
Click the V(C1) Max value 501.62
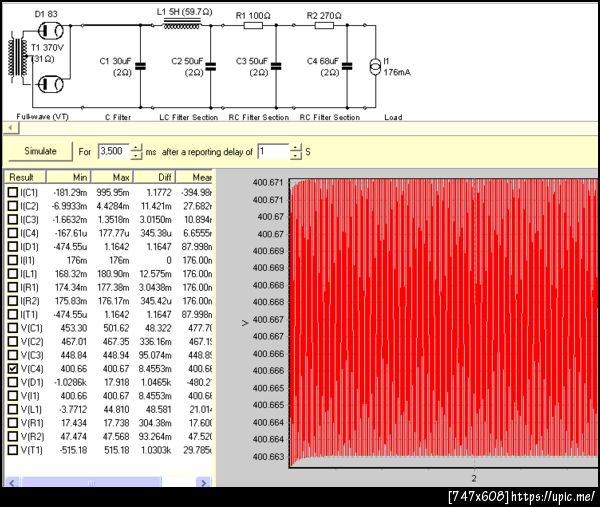click(116, 328)
